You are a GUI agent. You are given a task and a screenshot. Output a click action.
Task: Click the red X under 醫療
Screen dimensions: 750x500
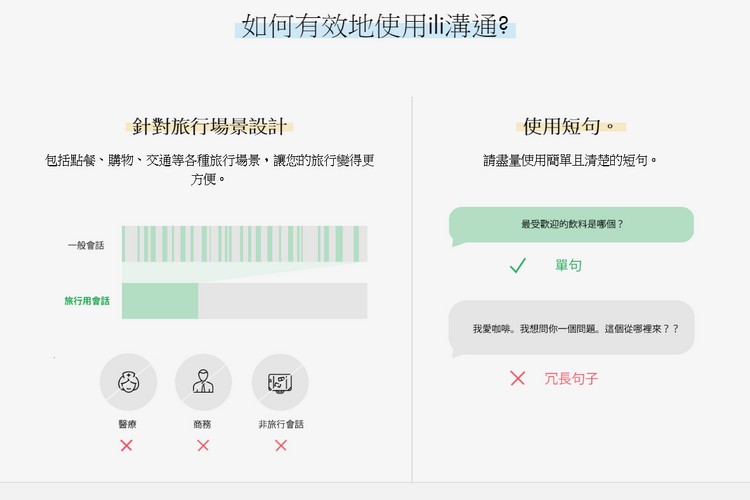tap(126, 445)
